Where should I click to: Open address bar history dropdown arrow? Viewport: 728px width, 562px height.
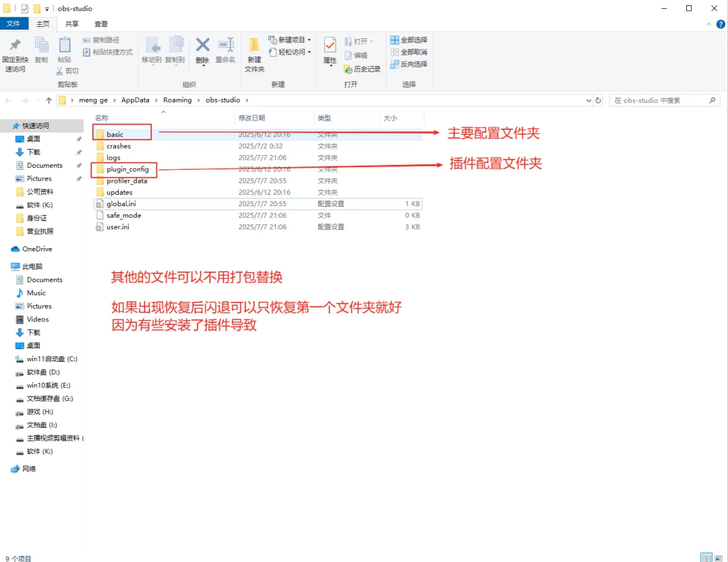coord(588,100)
